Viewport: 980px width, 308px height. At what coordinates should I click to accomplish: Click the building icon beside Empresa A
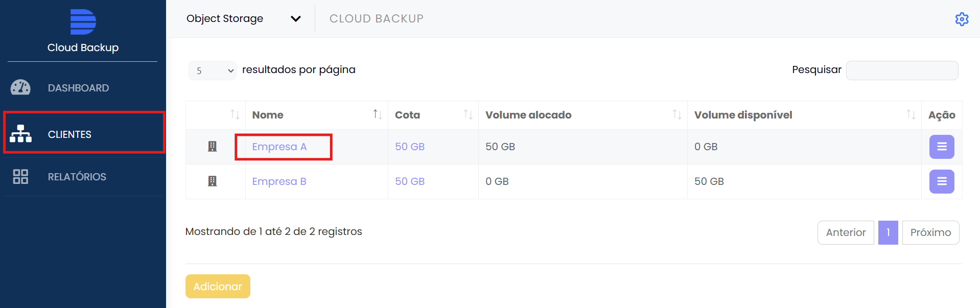coord(213,147)
